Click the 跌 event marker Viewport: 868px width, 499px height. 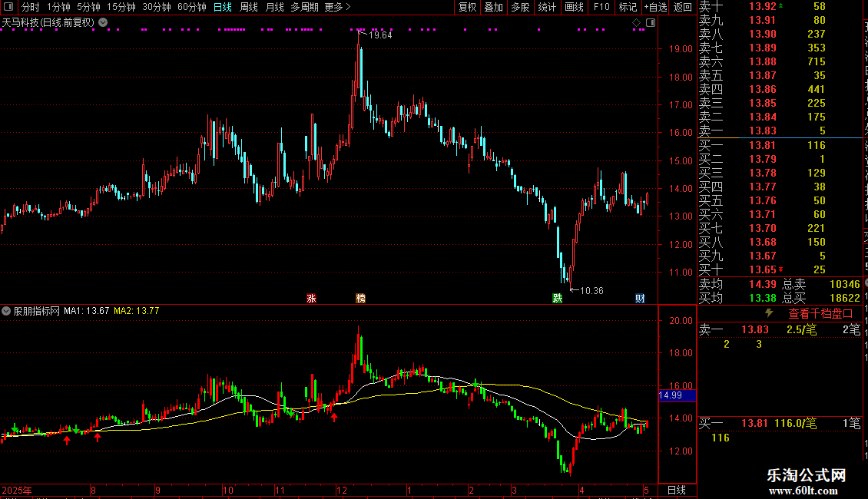point(558,298)
